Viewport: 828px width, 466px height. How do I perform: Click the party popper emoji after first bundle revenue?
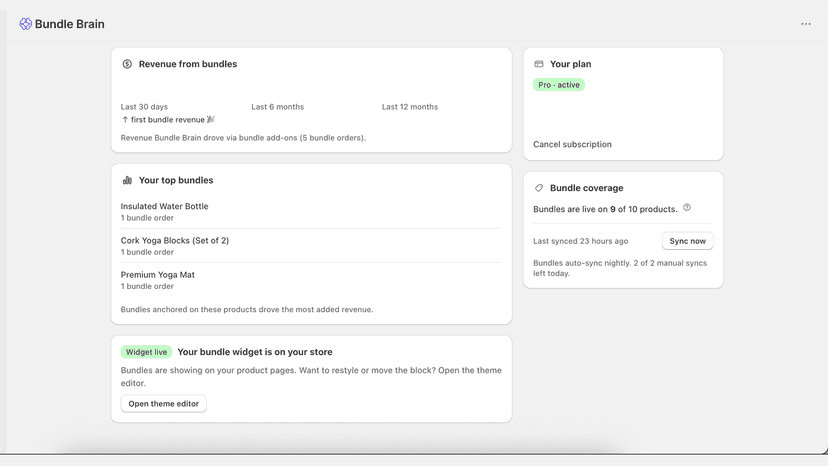tap(211, 119)
